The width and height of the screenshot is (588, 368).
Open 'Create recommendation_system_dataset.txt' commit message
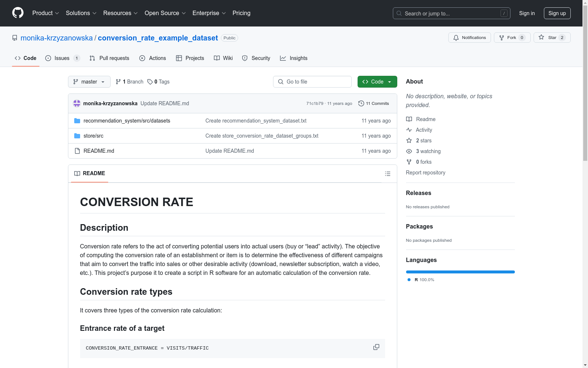pyautogui.click(x=256, y=121)
